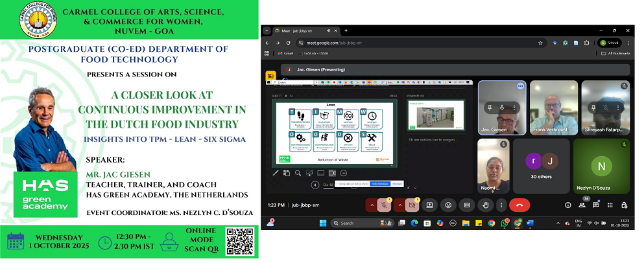Image resolution: width=644 pixels, height=263 pixels.
Task: Expand the video settings chevron
Action: tap(398, 205)
